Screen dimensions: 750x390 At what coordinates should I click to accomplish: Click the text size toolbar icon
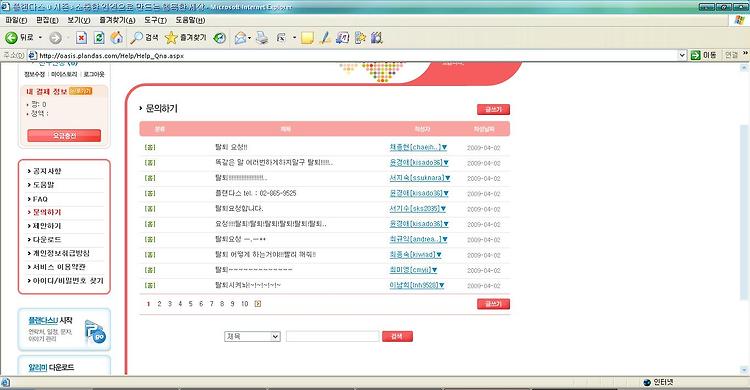coord(281,38)
